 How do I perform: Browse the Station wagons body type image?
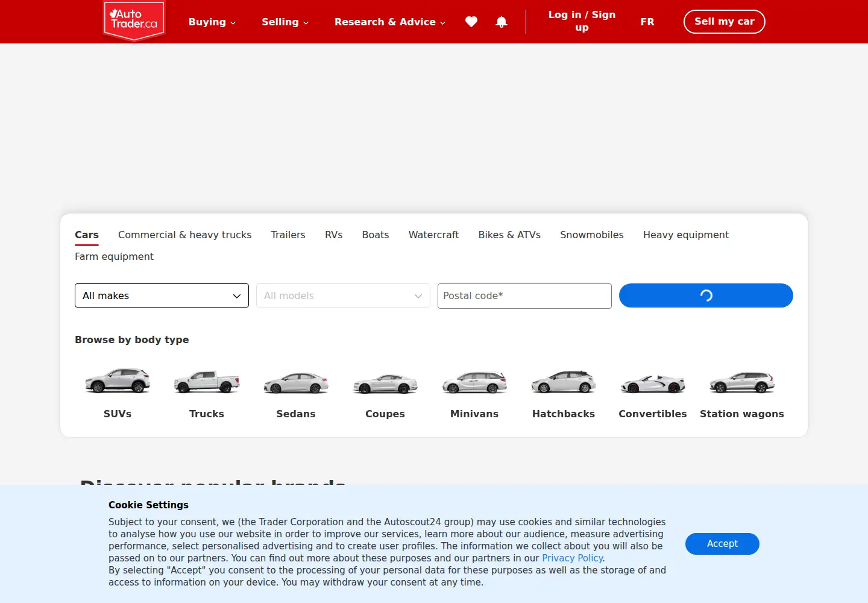point(742,382)
